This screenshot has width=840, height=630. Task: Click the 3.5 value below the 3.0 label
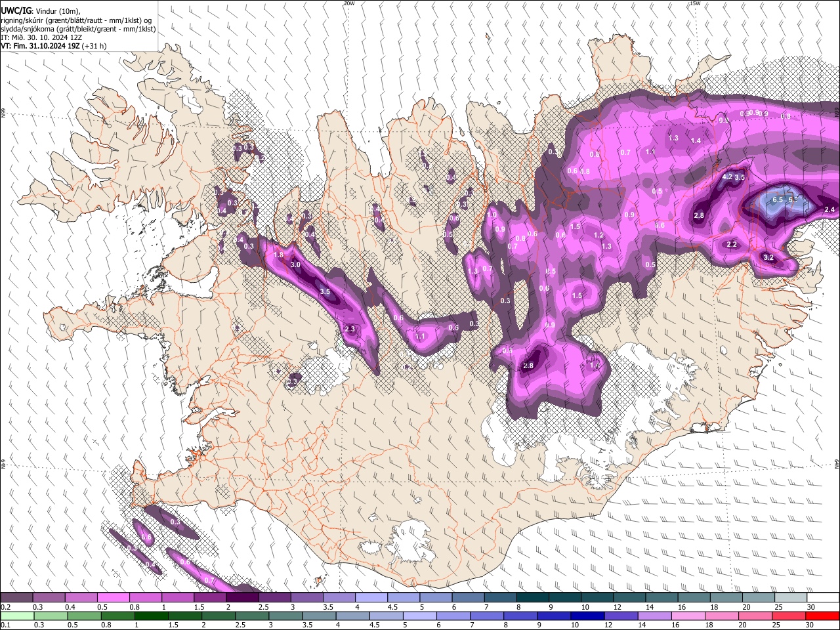pos(324,291)
